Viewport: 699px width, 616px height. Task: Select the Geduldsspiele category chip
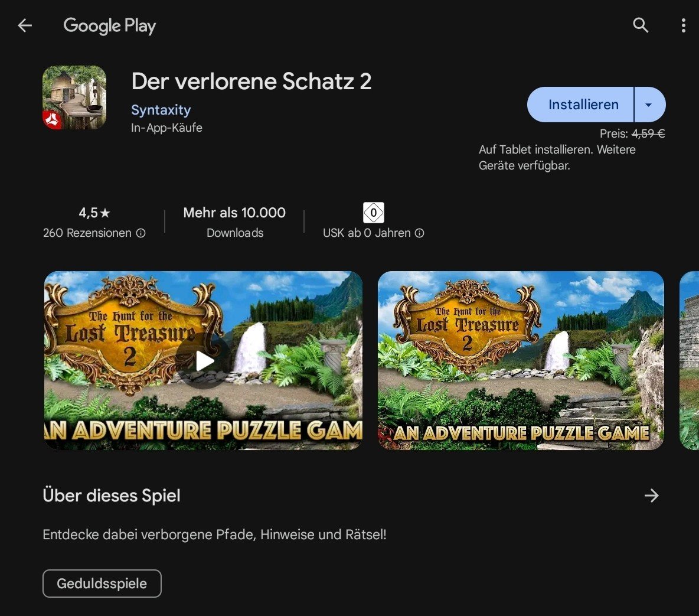[x=102, y=584]
